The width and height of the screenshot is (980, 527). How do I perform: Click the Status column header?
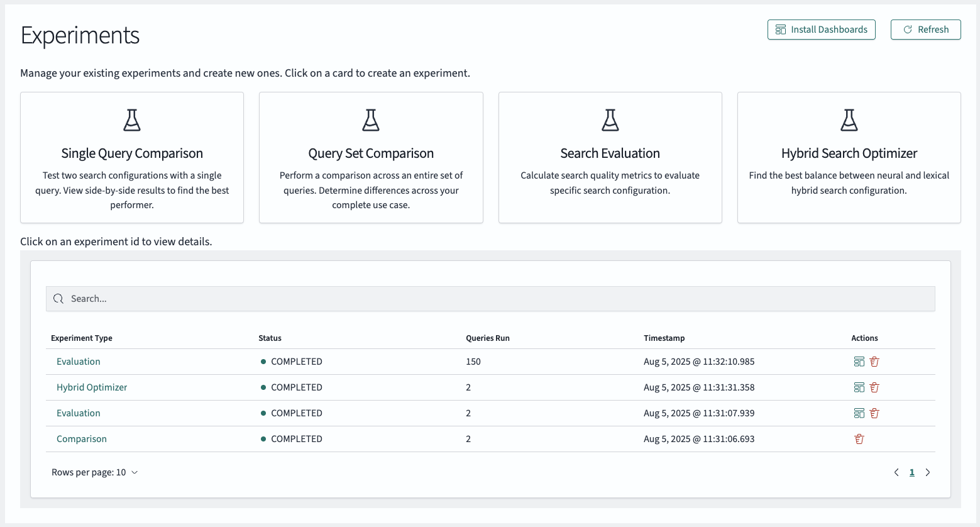[270, 338]
